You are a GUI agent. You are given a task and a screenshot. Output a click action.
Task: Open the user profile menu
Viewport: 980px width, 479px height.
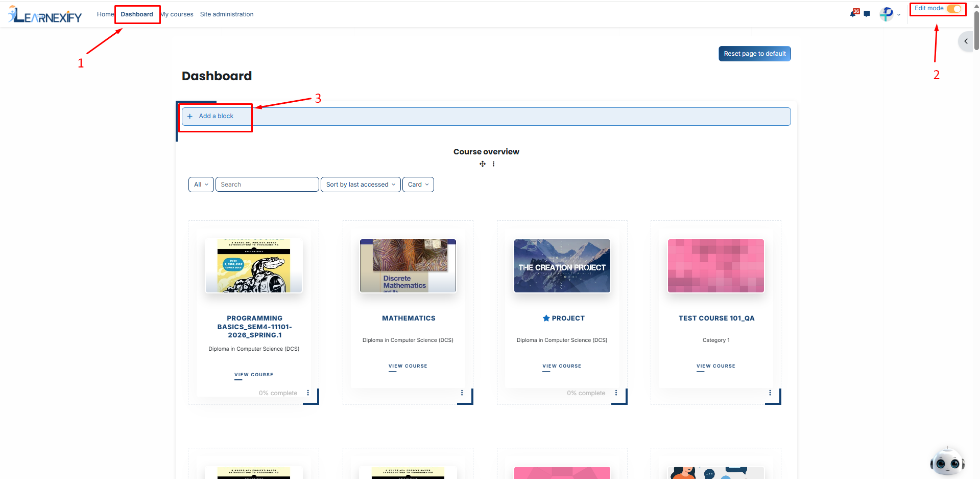click(x=889, y=14)
